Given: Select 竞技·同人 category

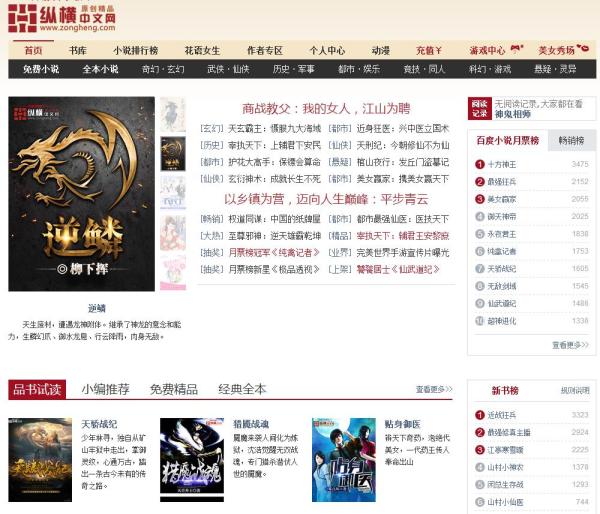Looking at the screenshot, I should coord(424,69).
